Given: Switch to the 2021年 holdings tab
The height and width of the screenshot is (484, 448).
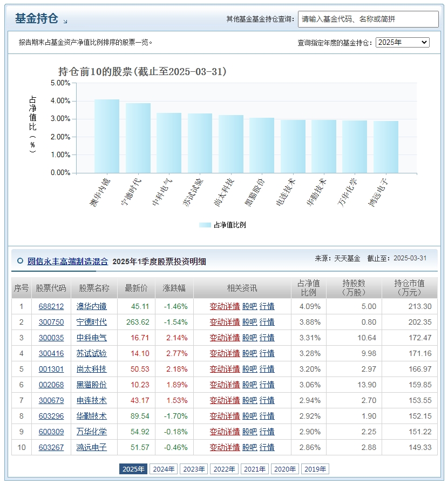Looking at the screenshot, I should point(255,469).
